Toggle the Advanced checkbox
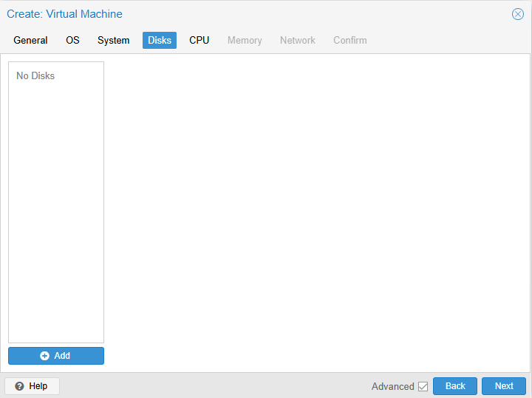This screenshot has height=398, width=532. tap(423, 386)
